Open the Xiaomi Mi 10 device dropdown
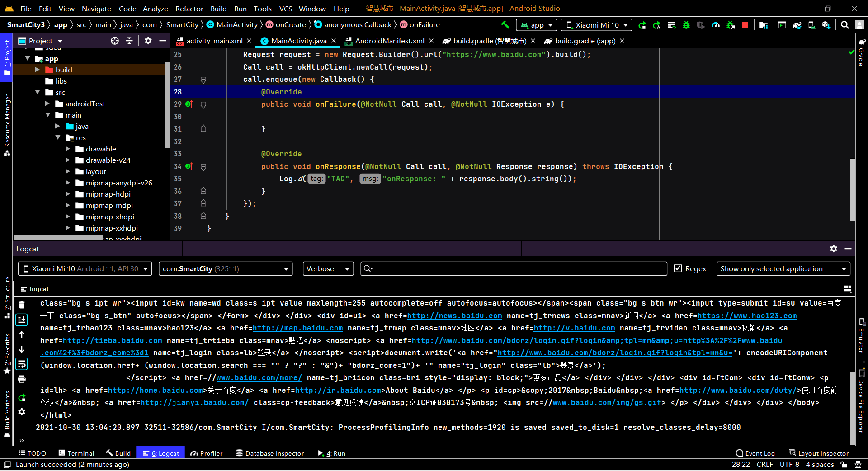Image resolution: width=868 pixels, height=471 pixels. tap(596, 25)
